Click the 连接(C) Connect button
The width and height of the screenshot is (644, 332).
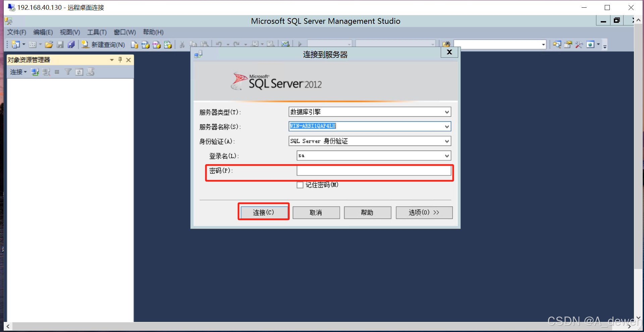[x=264, y=212]
